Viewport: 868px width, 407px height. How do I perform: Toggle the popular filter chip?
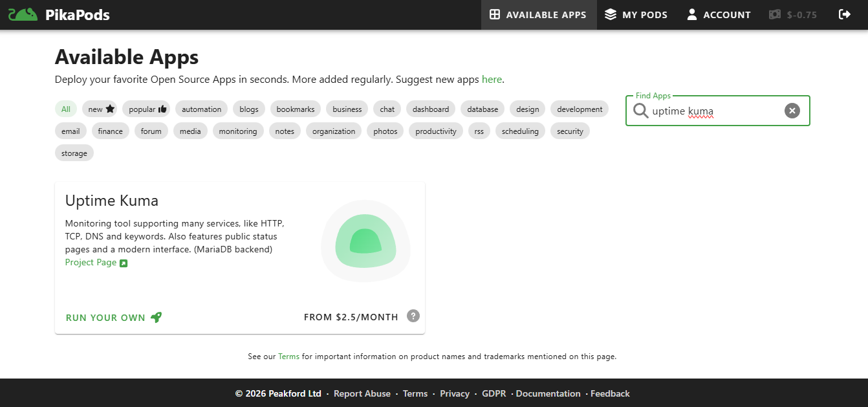tap(146, 109)
